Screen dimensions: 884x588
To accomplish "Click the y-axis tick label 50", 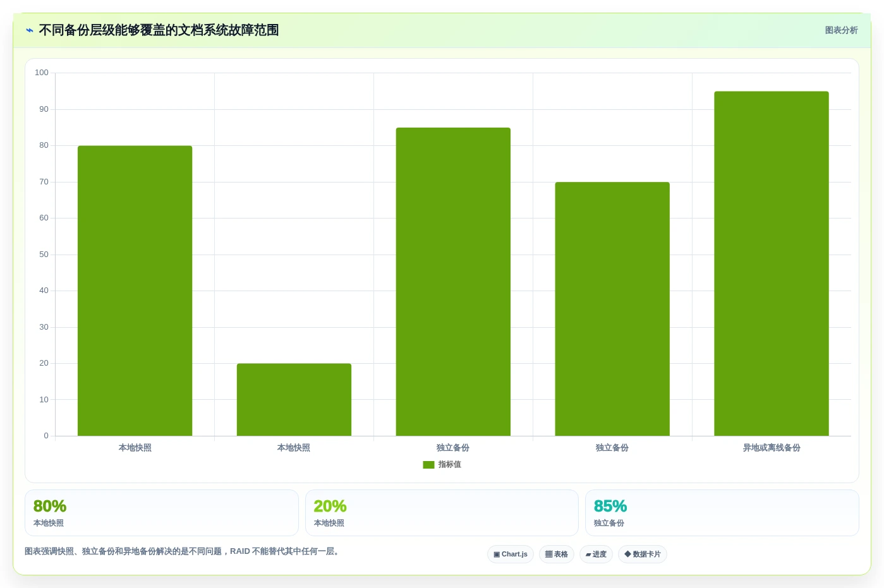I will click(x=44, y=255).
